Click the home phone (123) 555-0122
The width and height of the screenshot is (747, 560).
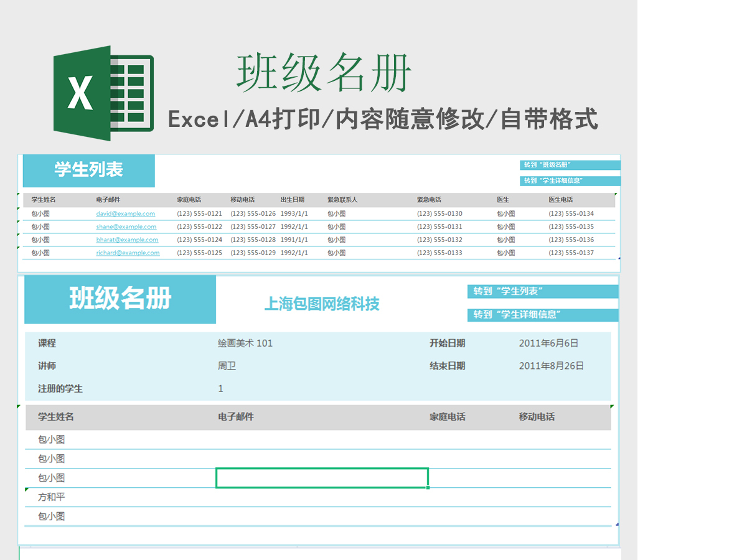[199, 226]
